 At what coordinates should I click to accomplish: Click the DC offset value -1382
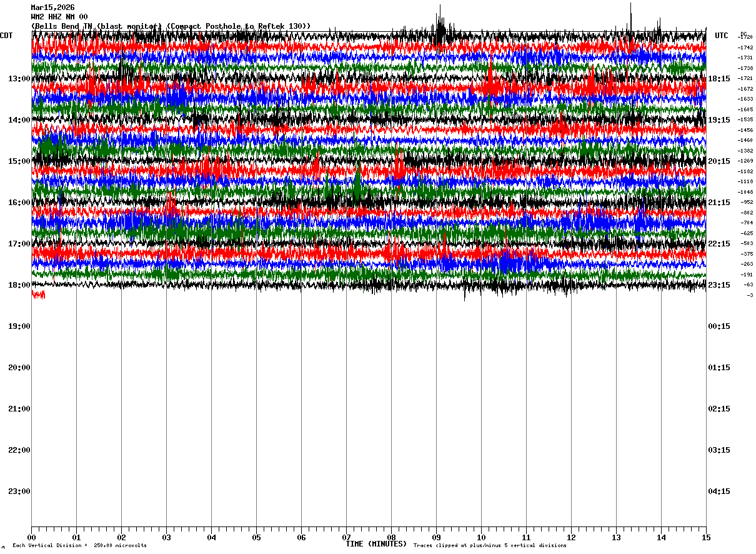click(745, 151)
